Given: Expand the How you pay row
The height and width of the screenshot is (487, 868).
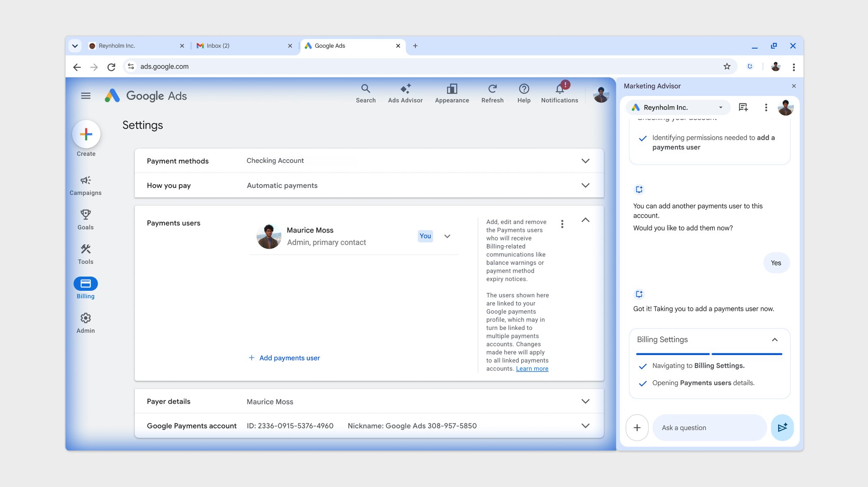Looking at the screenshot, I should point(585,185).
